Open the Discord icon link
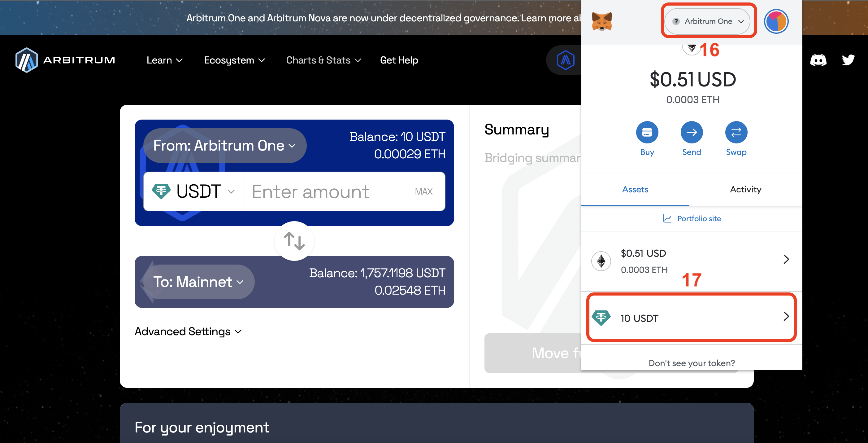The height and width of the screenshot is (443, 868). click(818, 60)
